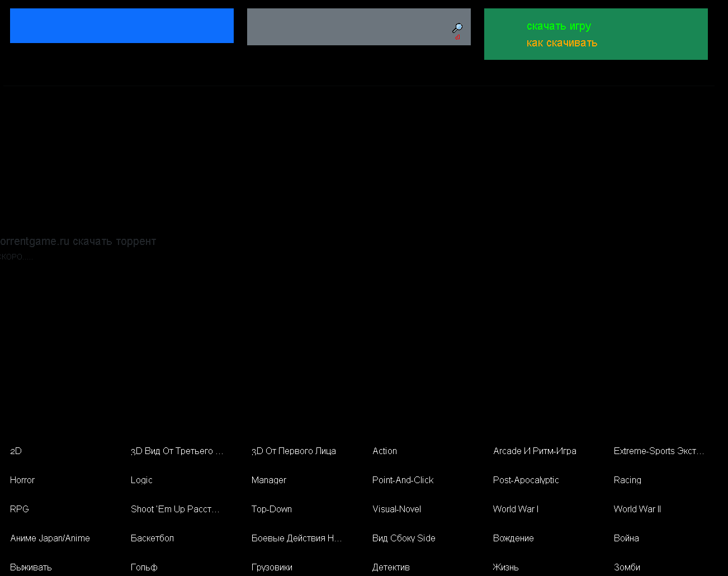Select the Top-Down genre link
The height and width of the screenshot is (576, 728).
click(x=272, y=509)
